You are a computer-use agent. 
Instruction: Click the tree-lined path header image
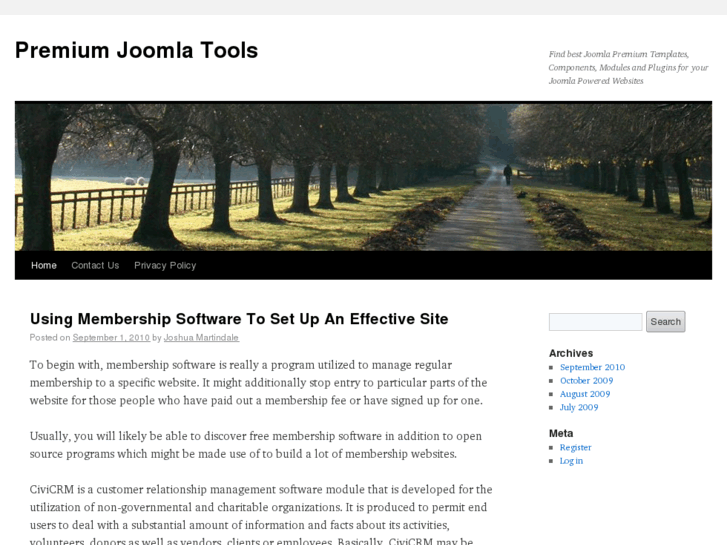364,176
